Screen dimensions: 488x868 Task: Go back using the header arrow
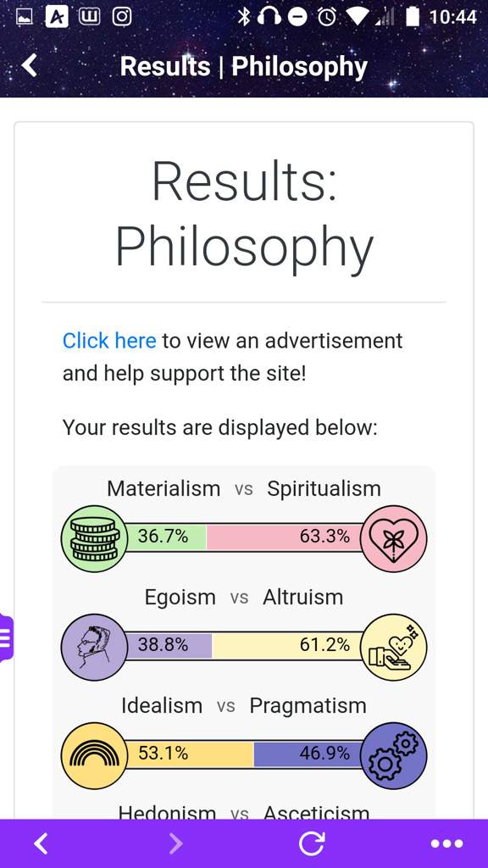30,65
